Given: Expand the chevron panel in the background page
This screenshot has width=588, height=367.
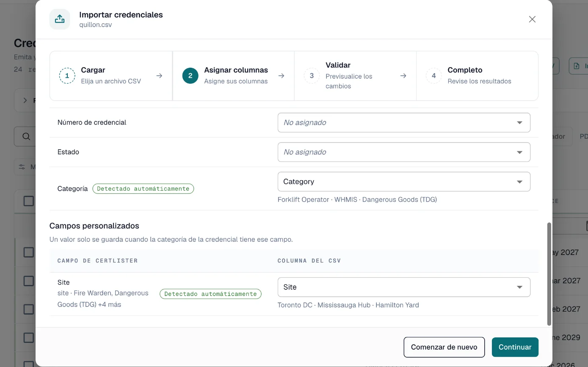Looking at the screenshot, I should point(25,100).
